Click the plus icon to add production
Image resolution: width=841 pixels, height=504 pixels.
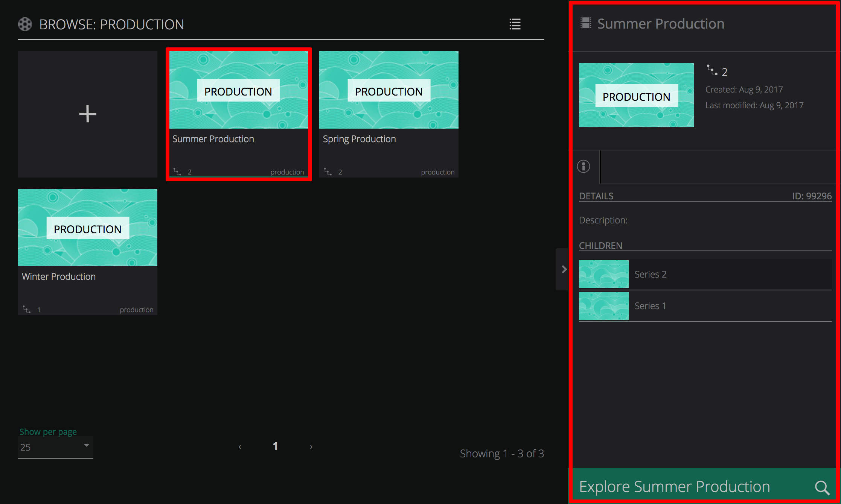(88, 114)
